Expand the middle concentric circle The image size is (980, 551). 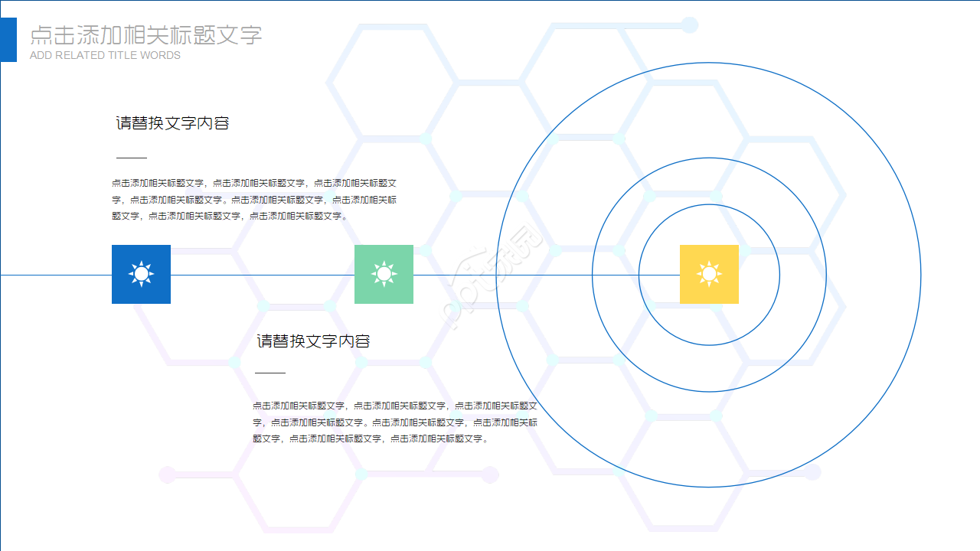click(x=709, y=158)
